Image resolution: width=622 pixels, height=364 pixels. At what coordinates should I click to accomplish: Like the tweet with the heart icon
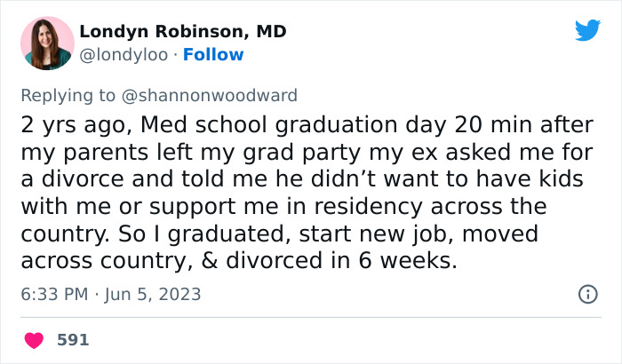tap(36, 340)
